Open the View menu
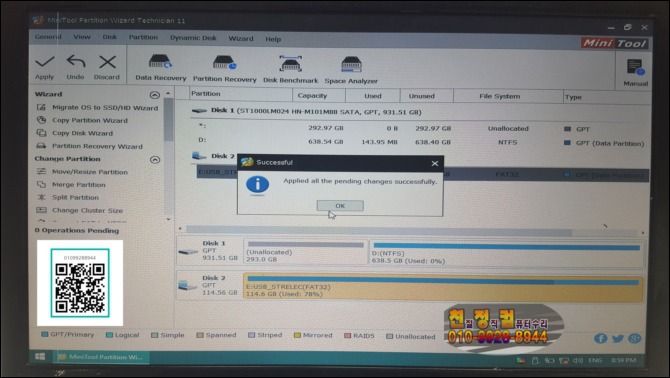670x378 pixels. [x=82, y=37]
